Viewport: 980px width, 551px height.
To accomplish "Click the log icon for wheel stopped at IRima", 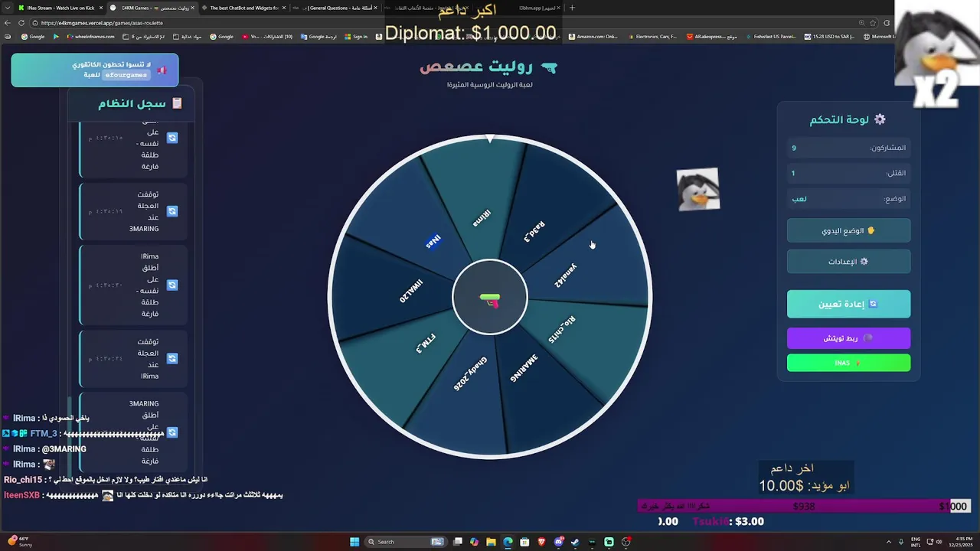I will 172,358.
